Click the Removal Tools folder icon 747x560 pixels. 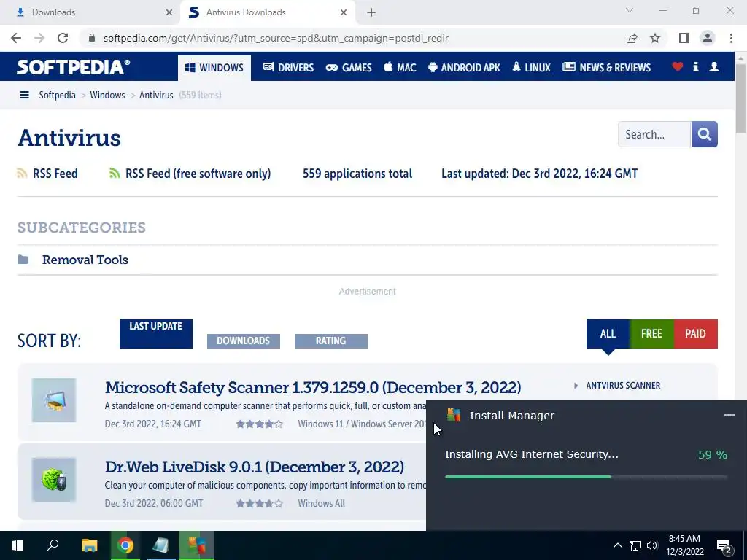[23, 260]
